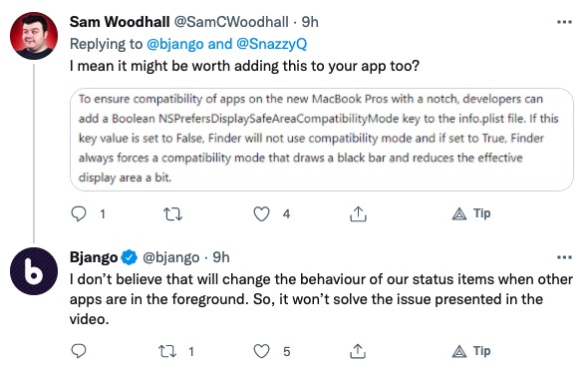Viewport: 588px width, 370px height.
Task: Open Sam Woodhall's profile picture
Action: click(x=34, y=36)
